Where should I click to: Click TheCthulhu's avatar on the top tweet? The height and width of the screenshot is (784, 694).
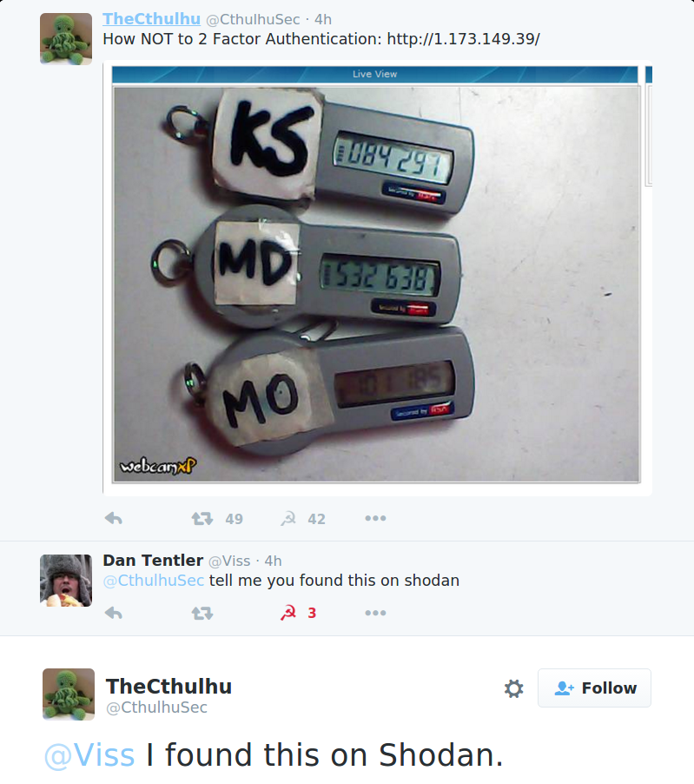[x=66, y=39]
